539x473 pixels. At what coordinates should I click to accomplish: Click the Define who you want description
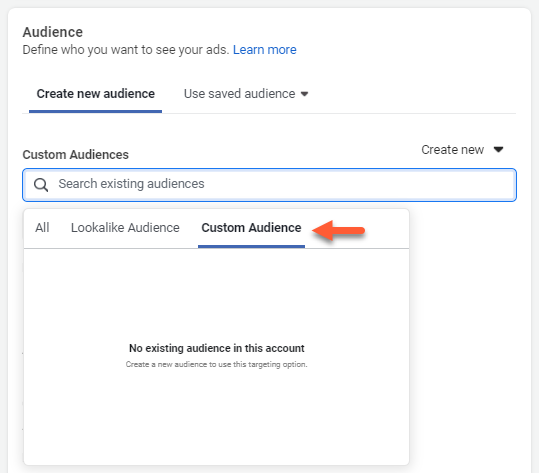126,50
